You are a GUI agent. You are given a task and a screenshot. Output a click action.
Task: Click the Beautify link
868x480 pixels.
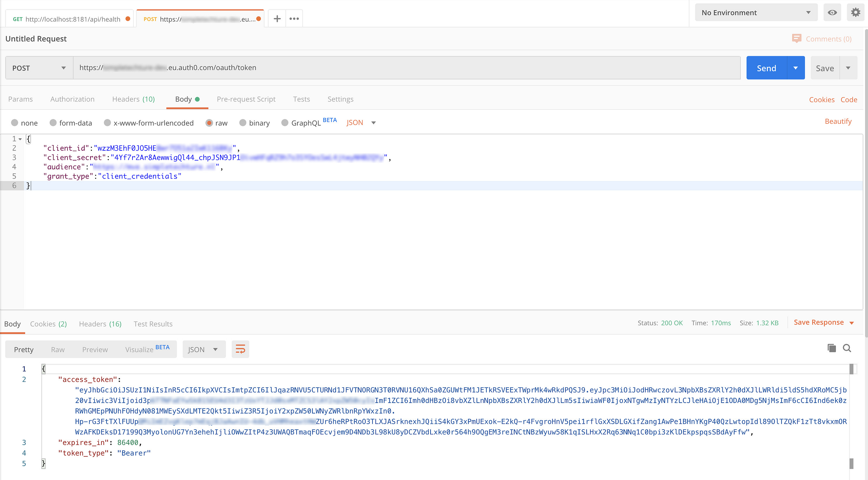[x=838, y=121]
